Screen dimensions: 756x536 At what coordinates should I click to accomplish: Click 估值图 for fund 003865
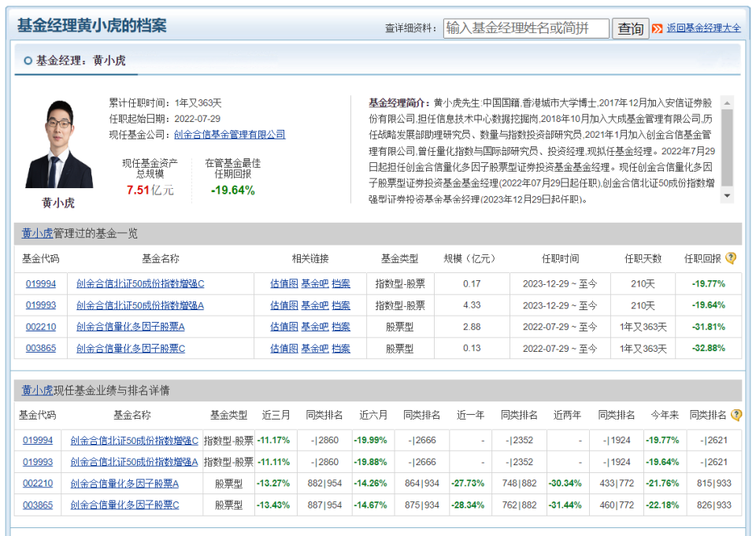coord(284,348)
